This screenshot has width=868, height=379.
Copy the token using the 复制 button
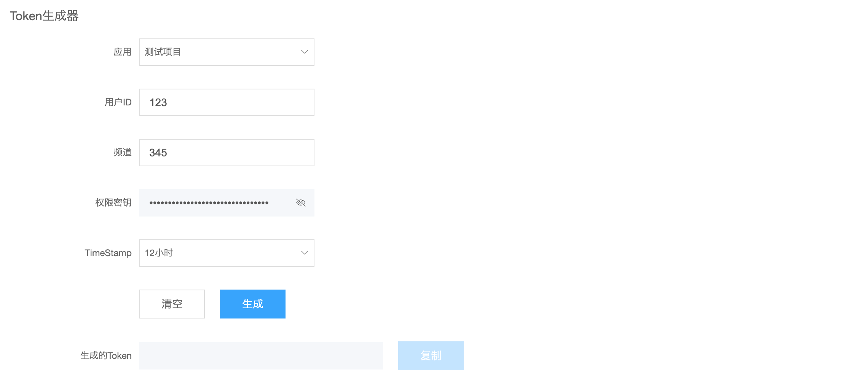[x=431, y=356]
